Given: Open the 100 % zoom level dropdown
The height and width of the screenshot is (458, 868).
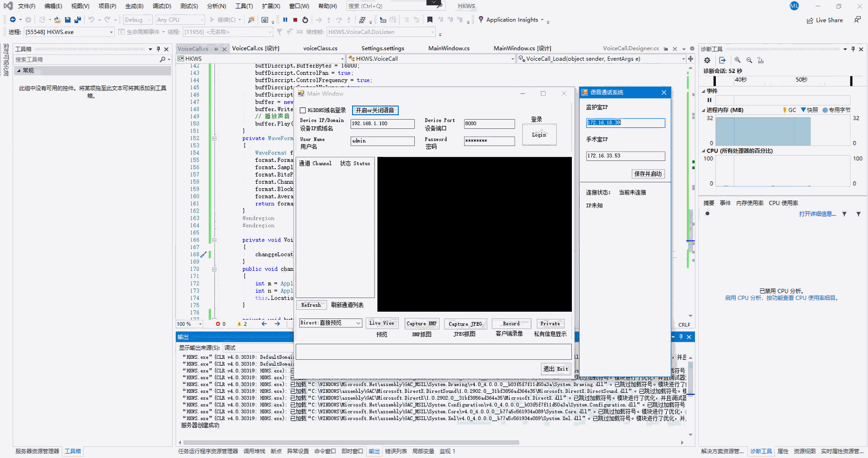Looking at the screenshot, I should click(x=190, y=324).
